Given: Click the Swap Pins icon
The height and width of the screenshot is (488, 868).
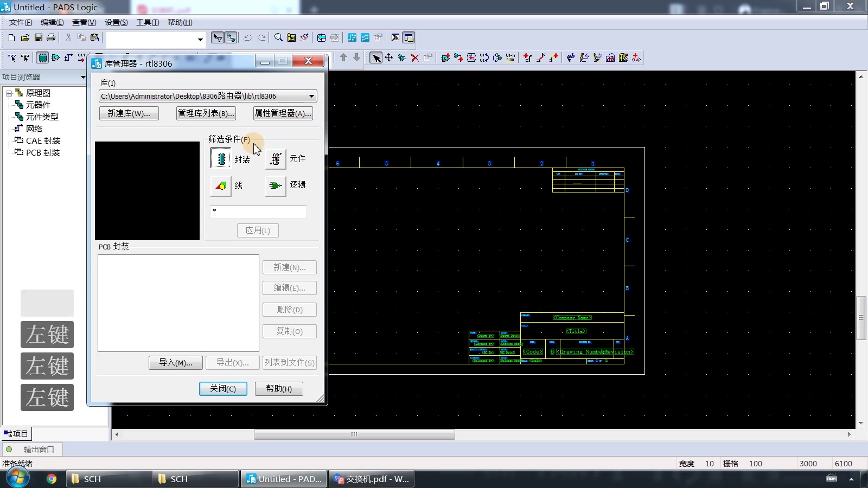Looking at the screenshot, I should point(497,58).
